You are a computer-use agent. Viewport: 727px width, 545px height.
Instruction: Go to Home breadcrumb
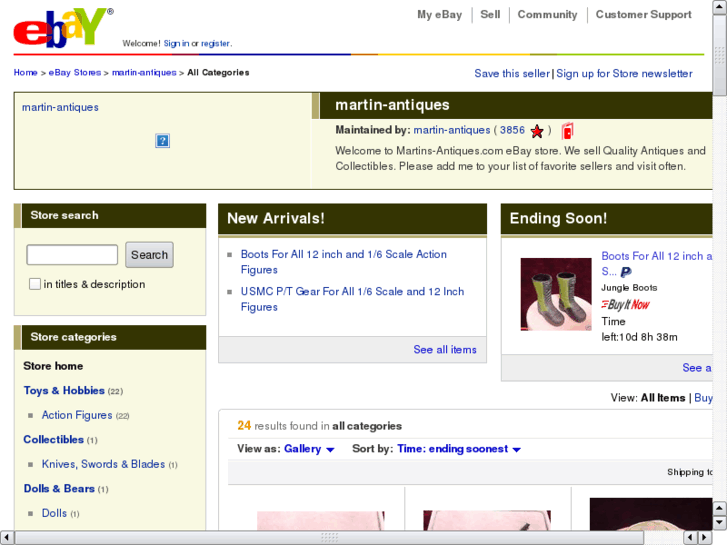coord(26,72)
